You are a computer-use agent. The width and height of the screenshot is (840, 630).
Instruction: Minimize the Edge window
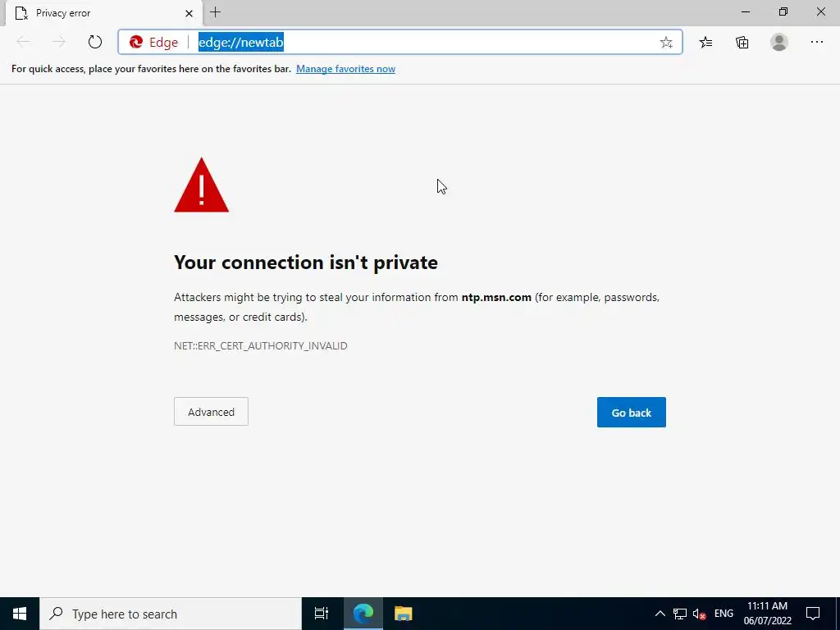point(746,11)
